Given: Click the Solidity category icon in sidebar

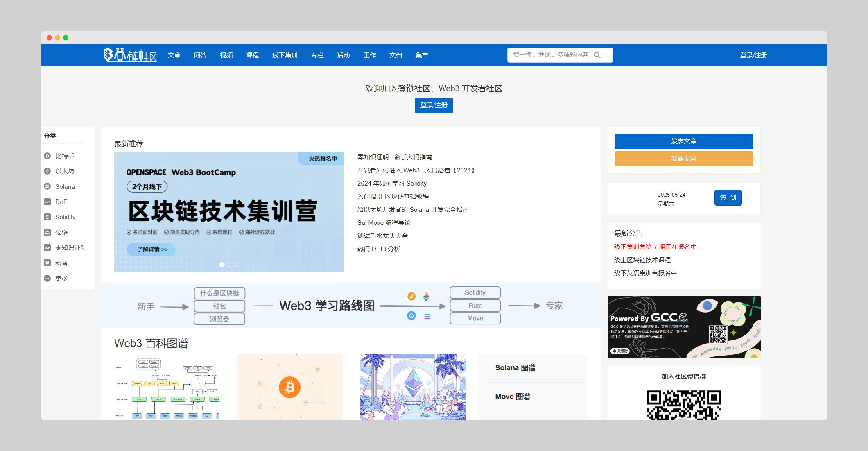Looking at the screenshot, I should 47,217.
